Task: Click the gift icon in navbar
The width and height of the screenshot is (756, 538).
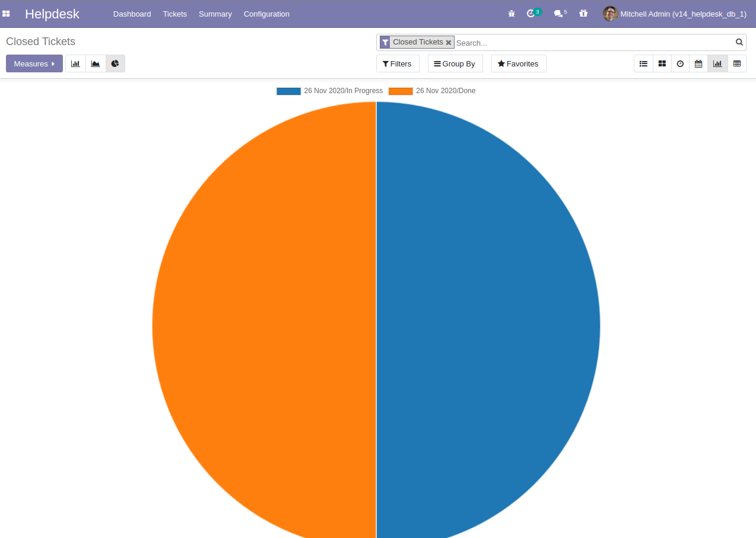Action: [x=583, y=13]
